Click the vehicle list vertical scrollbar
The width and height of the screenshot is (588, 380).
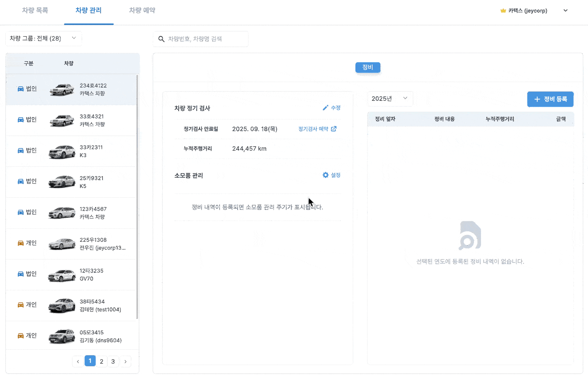tap(137, 197)
